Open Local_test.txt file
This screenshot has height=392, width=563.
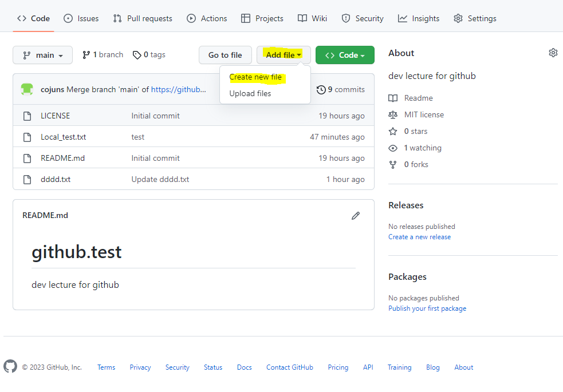coord(63,137)
